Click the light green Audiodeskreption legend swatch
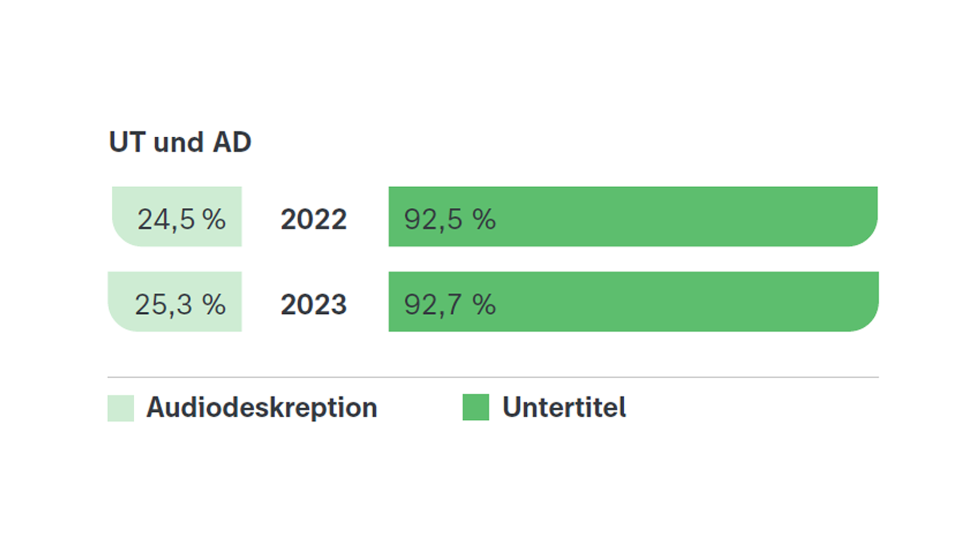 120,408
